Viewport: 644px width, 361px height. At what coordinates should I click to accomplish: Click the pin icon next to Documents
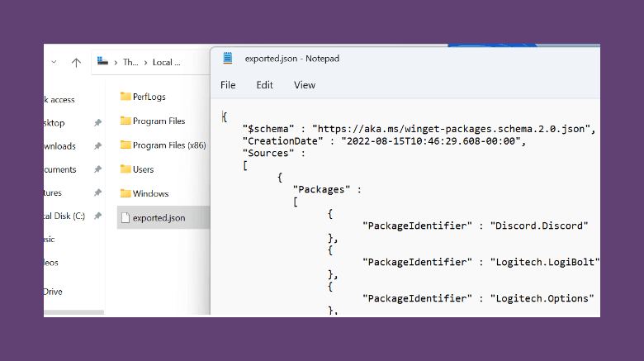pos(97,169)
